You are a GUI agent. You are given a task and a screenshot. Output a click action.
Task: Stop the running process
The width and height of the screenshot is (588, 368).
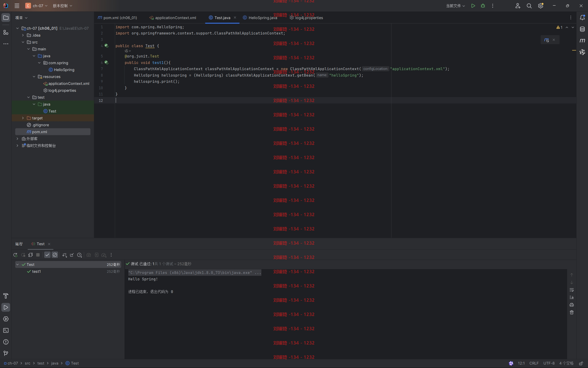click(x=38, y=255)
